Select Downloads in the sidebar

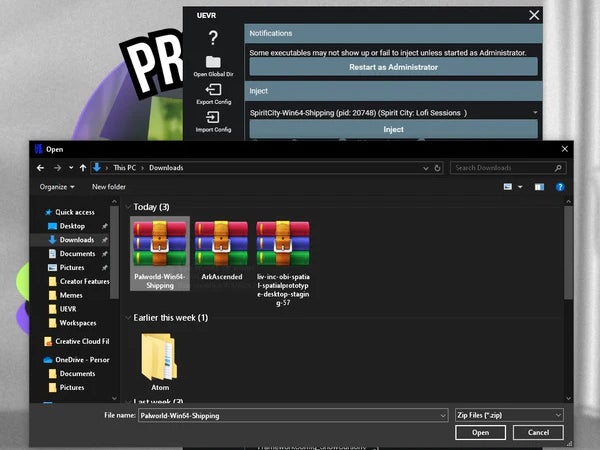[77, 240]
